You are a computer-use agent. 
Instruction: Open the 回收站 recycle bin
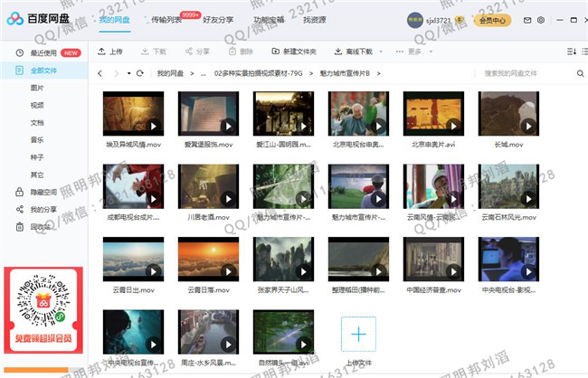tap(33, 226)
